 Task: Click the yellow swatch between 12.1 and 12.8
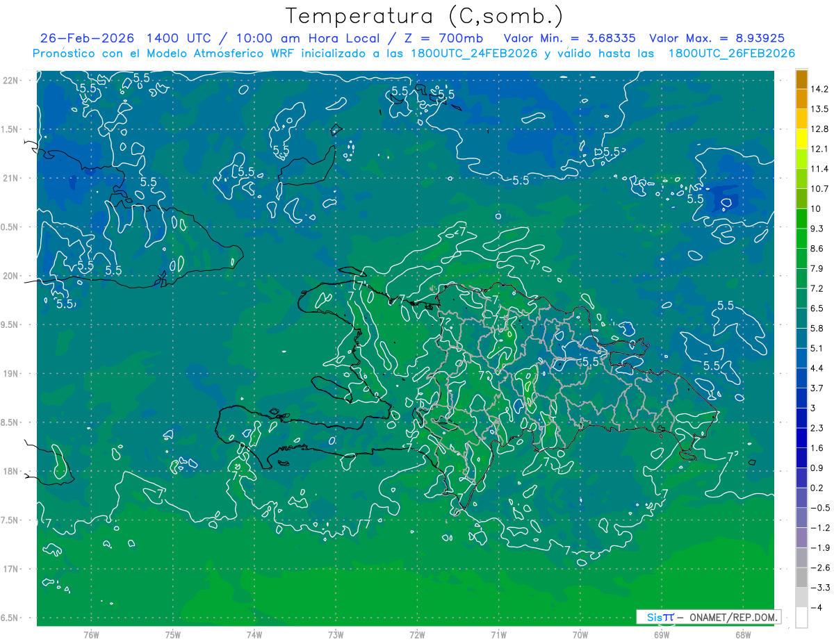click(x=801, y=140)
